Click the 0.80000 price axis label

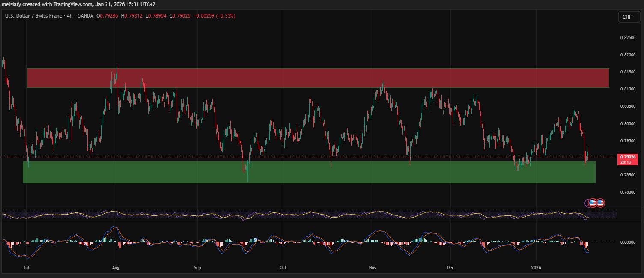(x=627, y=124)
